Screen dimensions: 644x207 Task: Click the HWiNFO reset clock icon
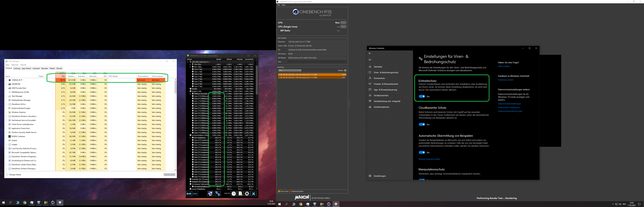coord(233,194)
